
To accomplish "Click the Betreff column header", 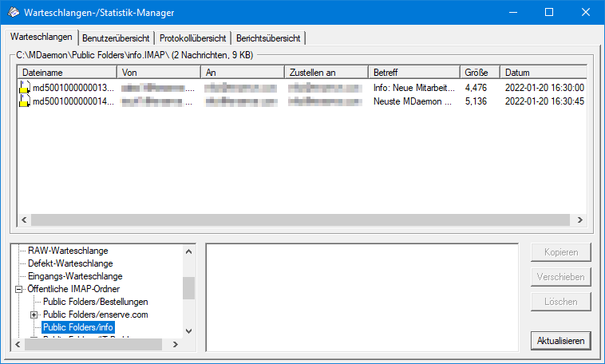I will pyautogui.click(x=413, y=73).
